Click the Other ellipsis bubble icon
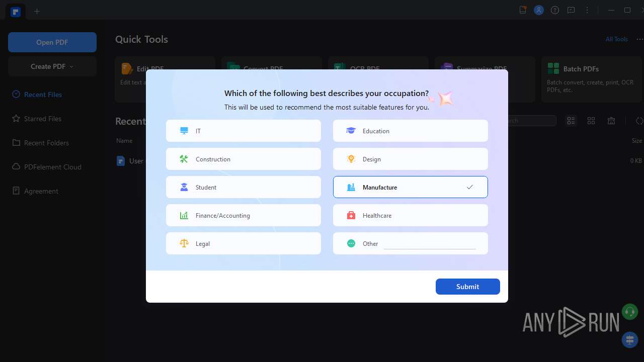644x362 pixels. [x=351, y=243]
